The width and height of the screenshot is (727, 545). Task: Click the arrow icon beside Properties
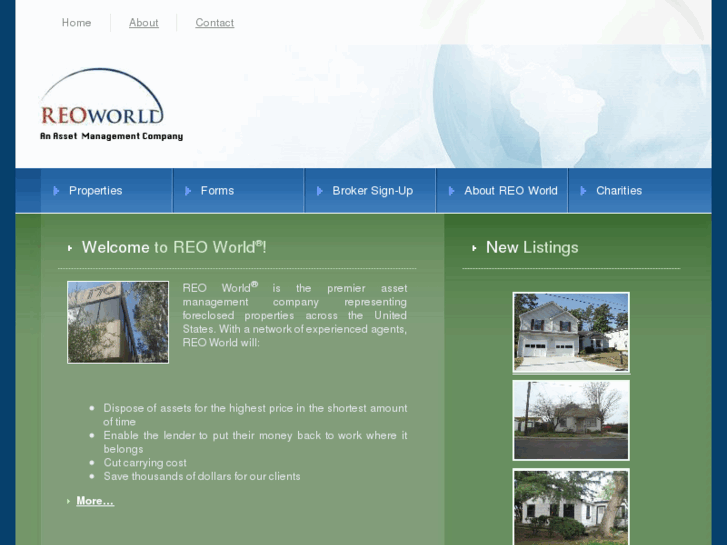coord(56,191)
